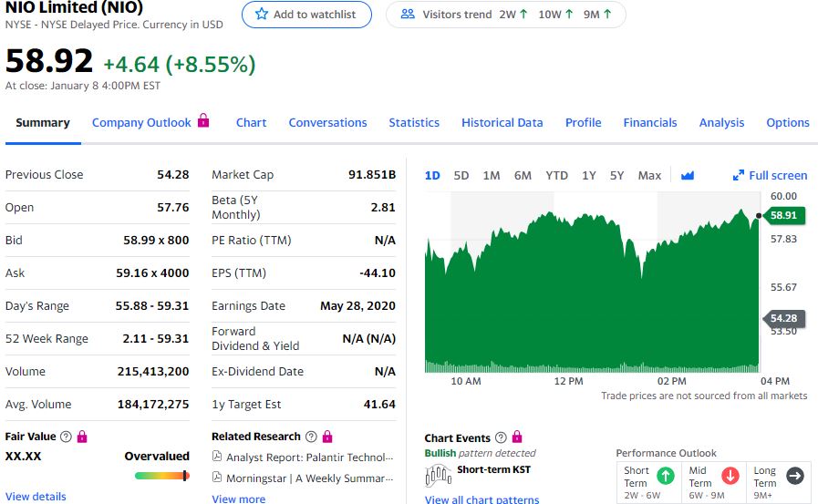Switch to the Company Outlook tab

[x=141, y=122]
